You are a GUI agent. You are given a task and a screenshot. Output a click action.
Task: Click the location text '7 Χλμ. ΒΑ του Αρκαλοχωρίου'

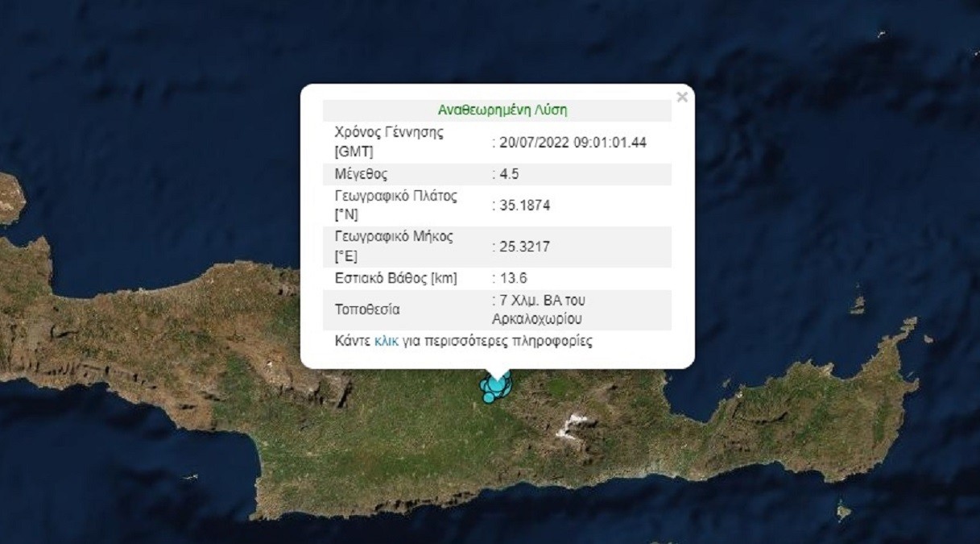(x=539, y=309)
